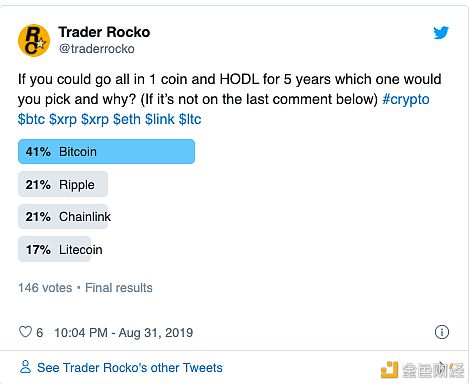Select the 17% Litecoin poll result
This screenshot has width=470, height=384.
(x=60, y=249)
